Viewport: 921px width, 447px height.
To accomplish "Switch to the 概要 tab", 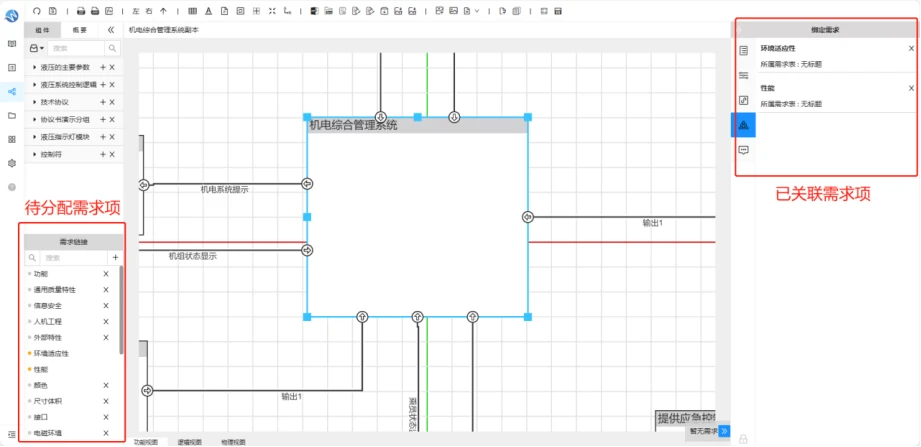I will click(79, 29).
